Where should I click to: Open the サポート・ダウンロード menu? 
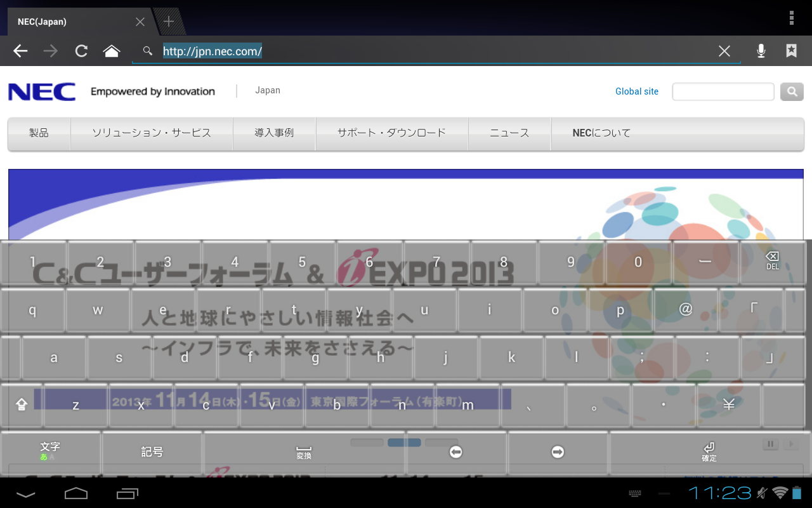click(x=391, y=133)
